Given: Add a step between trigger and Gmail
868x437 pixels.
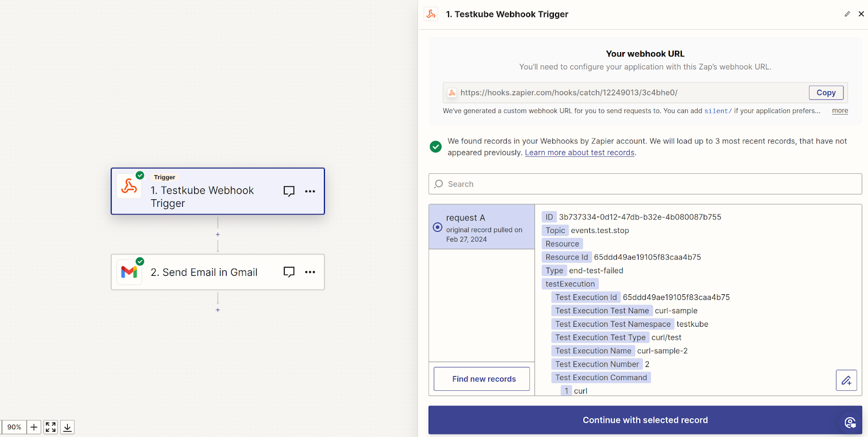Looking at the screenshot, I should click(x=218, y=235).
